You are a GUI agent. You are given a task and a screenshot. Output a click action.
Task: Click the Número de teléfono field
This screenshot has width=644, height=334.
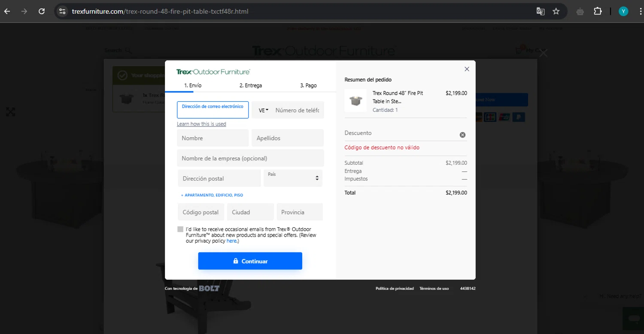click(298, 110)
